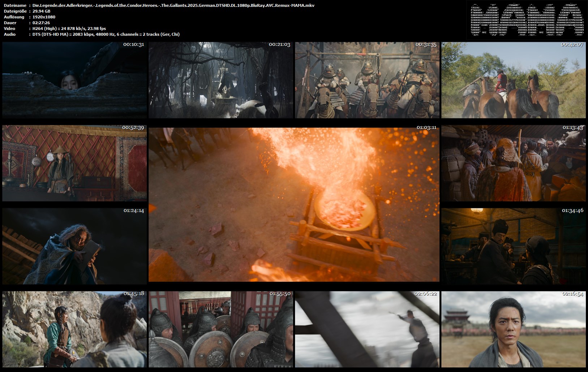588x372 pixels.
Task: Click the Audio label
Action: 10,34
